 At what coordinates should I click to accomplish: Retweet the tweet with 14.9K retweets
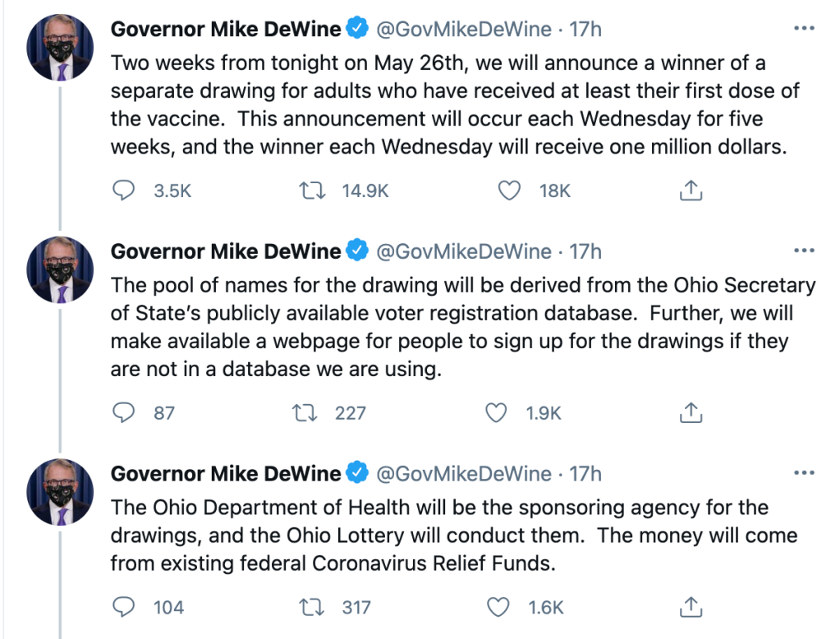coord(312,191)
